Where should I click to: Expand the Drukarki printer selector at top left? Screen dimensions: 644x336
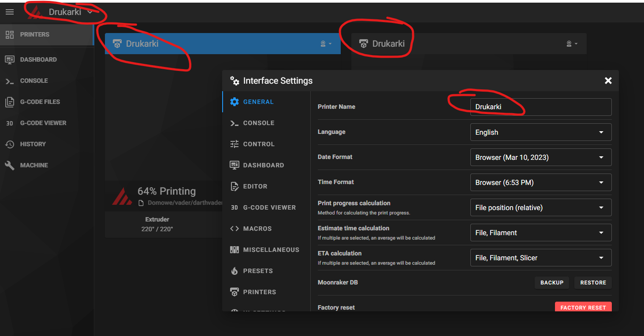tap(64, 12)
